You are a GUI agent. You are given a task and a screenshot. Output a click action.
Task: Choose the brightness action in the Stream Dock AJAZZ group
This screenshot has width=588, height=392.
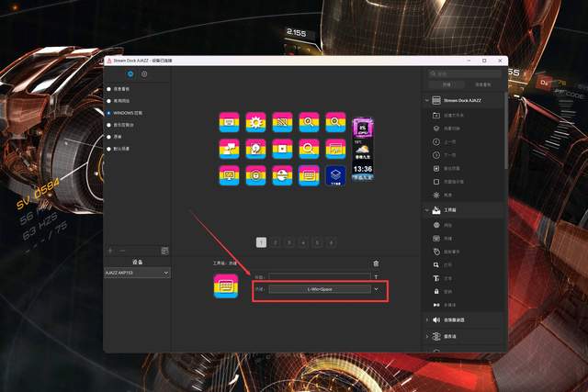click(x=436, y=195)
